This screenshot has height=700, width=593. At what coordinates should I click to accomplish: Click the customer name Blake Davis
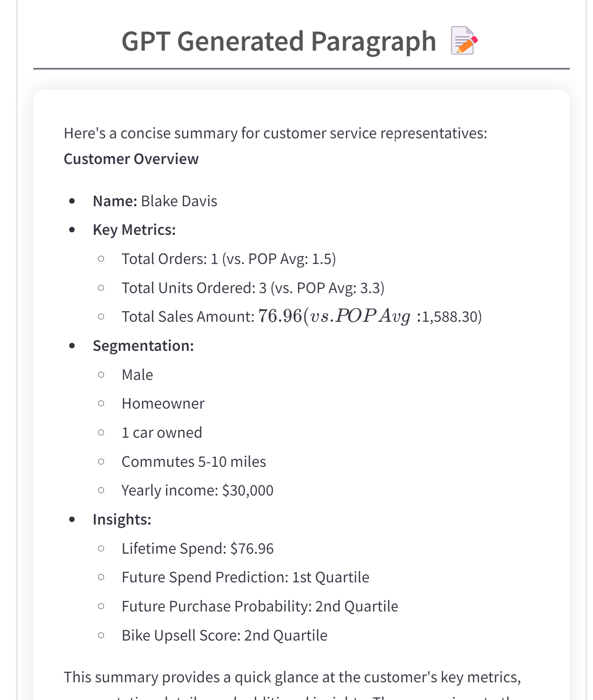pyautogui.click(x=179, y=201)
